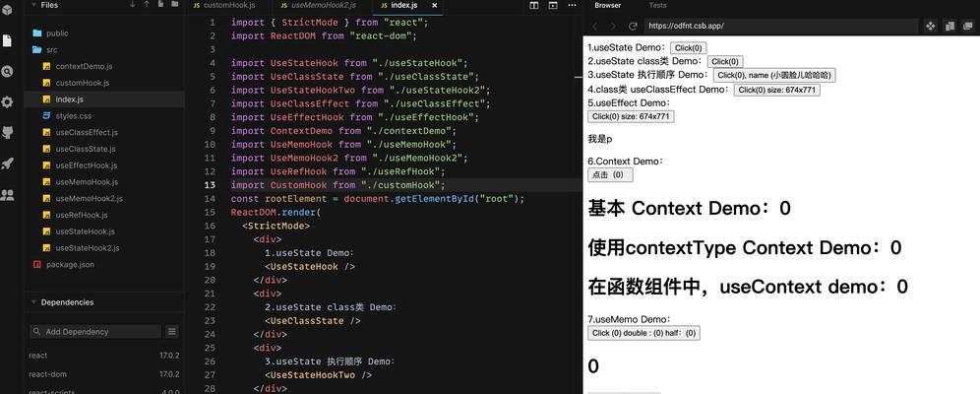Click the useClassEffect Click(0) size button

tap(776, 90)
